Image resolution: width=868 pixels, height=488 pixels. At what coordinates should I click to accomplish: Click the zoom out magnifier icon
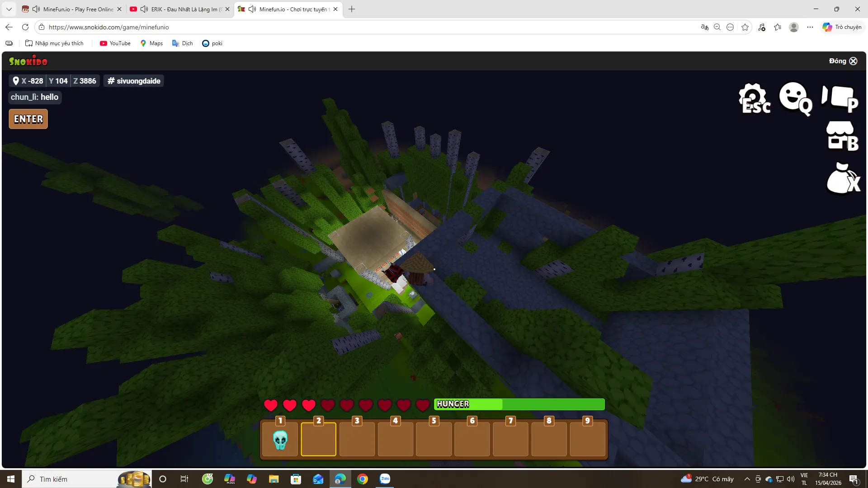pos(717,27)
